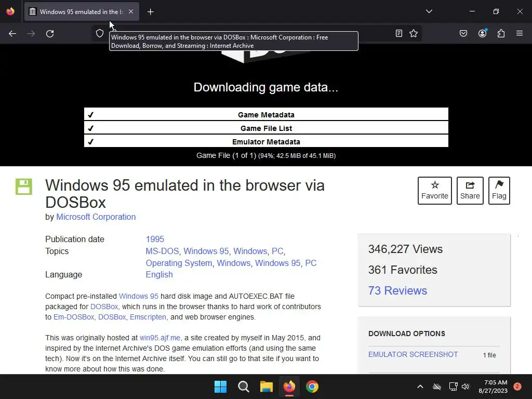This screenshot has height=399, width=532.
Task: Visit the win95.ajf.me link
Action: 160,338
